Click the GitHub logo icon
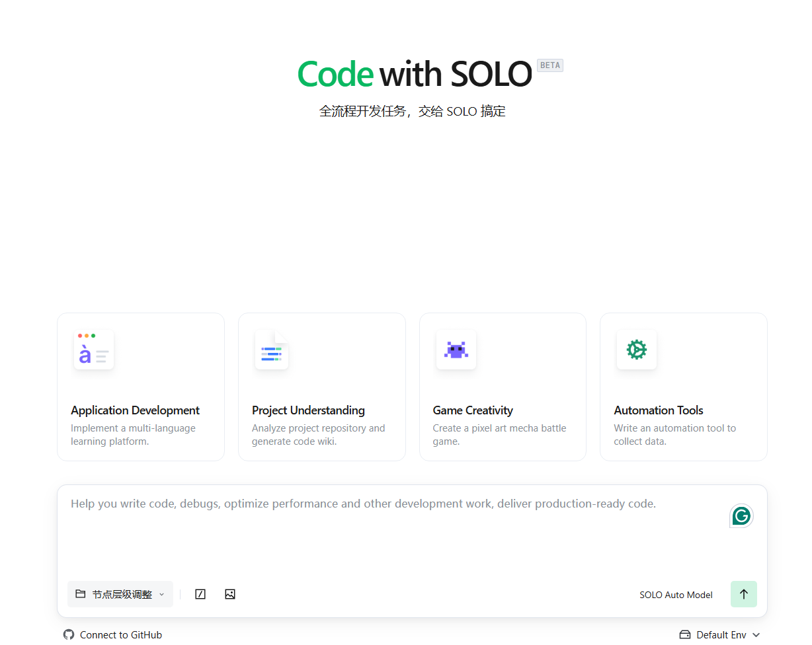This screenshot has width=812, height=645. pyautogui.click(x=69, y=634)
